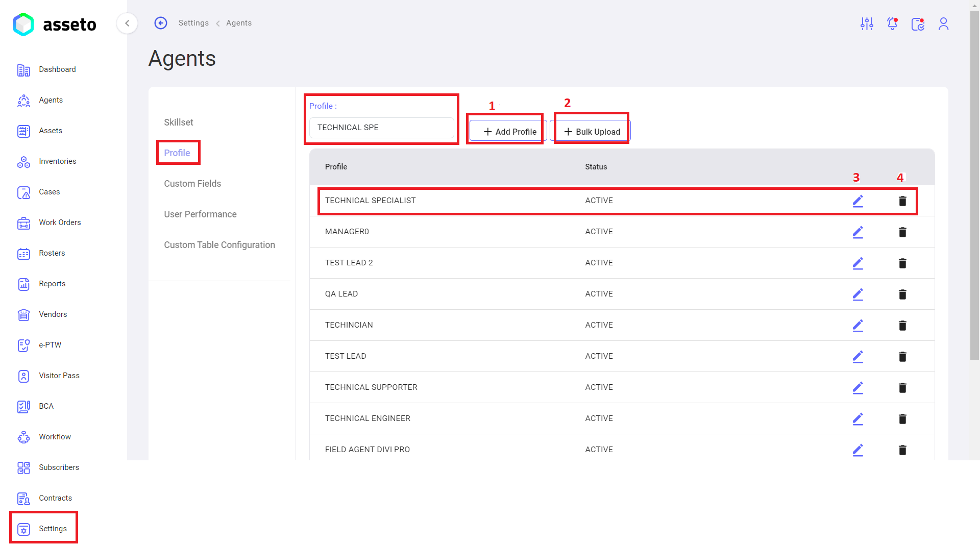Click trash icon for TECHNICAL ENGINEER row

pos(902,419)
